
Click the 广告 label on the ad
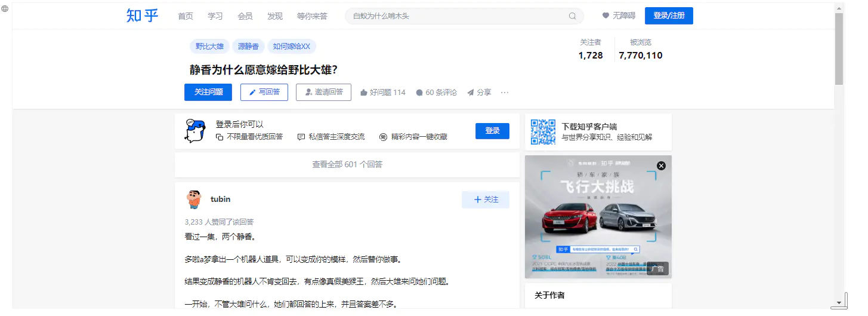[x=657, y=269]
